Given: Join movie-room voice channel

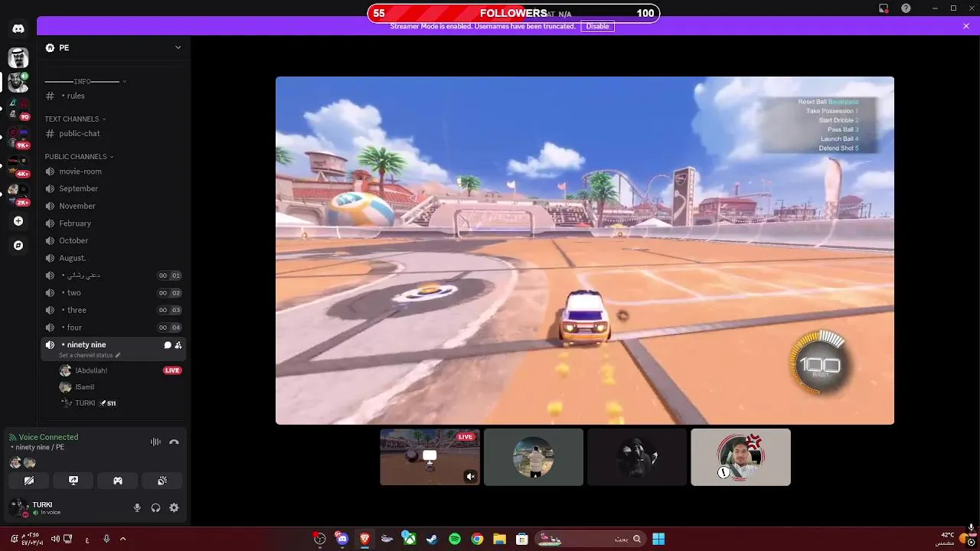Looking at the screenshot, I should click(x=113, y=171).
